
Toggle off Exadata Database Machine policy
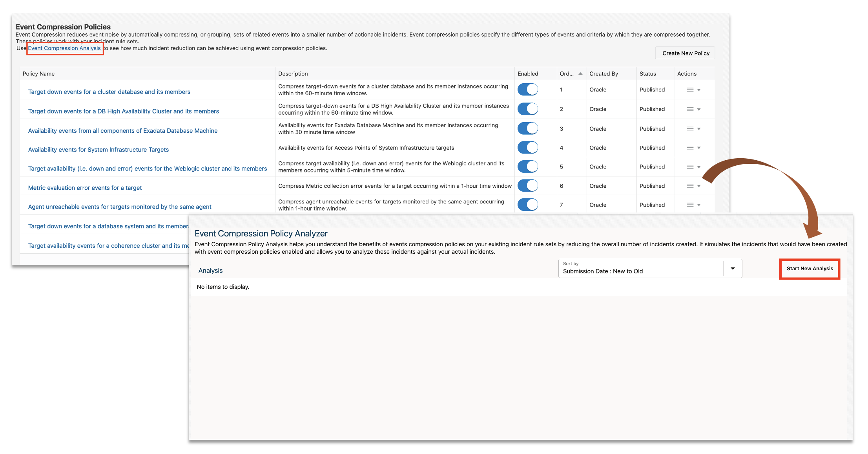click(x=527, y=128)
